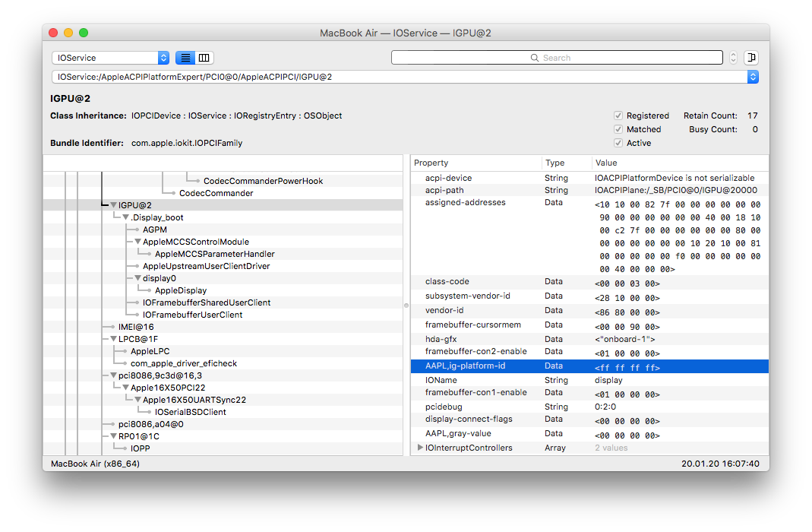Screen dimensions: 812x532
Task: Minimize window with yellow button
Action: [68, 33]
